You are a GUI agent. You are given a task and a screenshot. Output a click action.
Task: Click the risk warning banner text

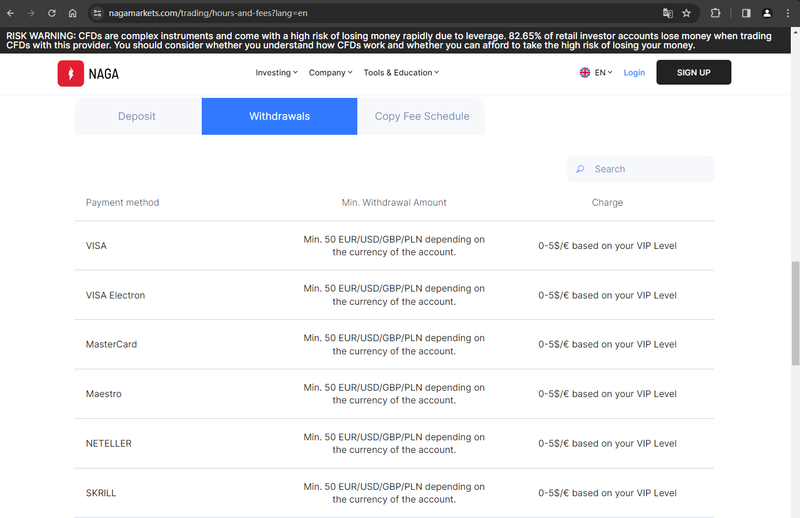coord(389,40)
